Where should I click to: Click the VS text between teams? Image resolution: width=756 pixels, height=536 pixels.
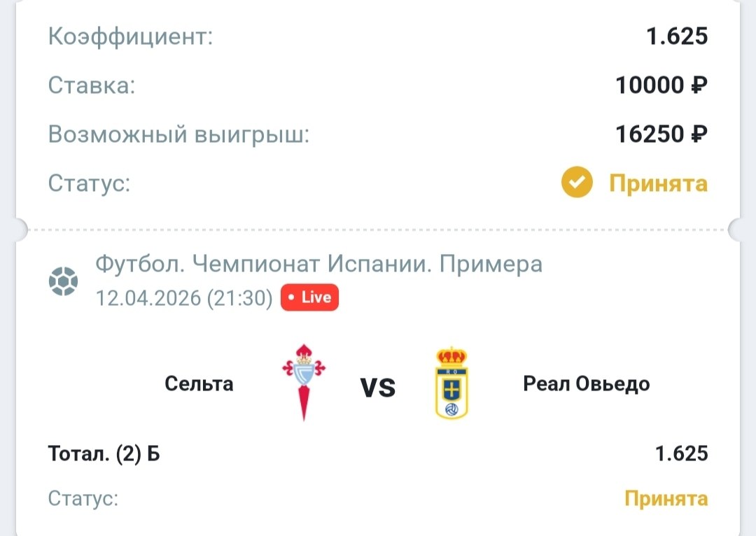[378, 386]
